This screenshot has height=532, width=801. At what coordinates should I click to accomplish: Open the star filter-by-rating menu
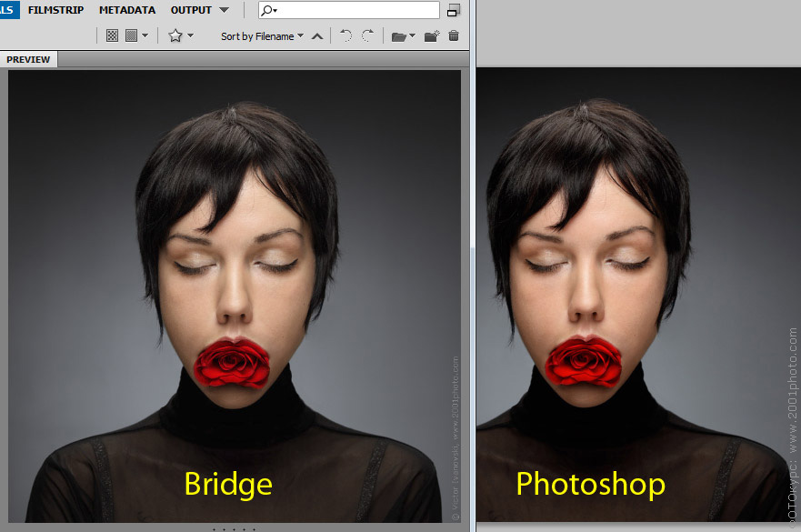click(x=181, y=35)
